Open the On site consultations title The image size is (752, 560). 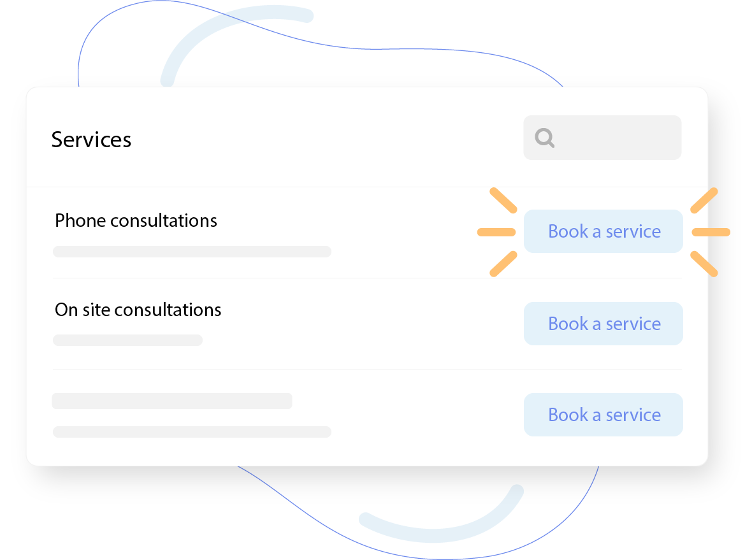click(138, 310)
